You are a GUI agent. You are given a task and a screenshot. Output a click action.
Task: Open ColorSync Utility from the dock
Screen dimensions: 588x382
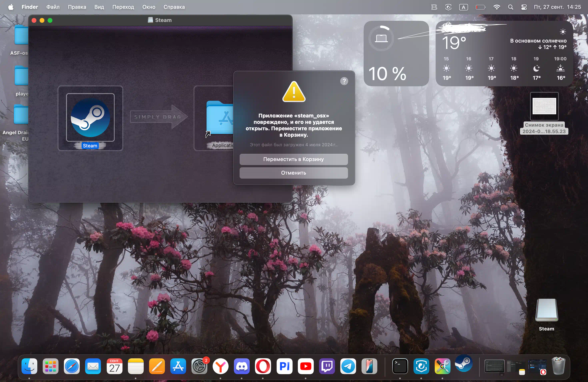[x=442, y=366]
